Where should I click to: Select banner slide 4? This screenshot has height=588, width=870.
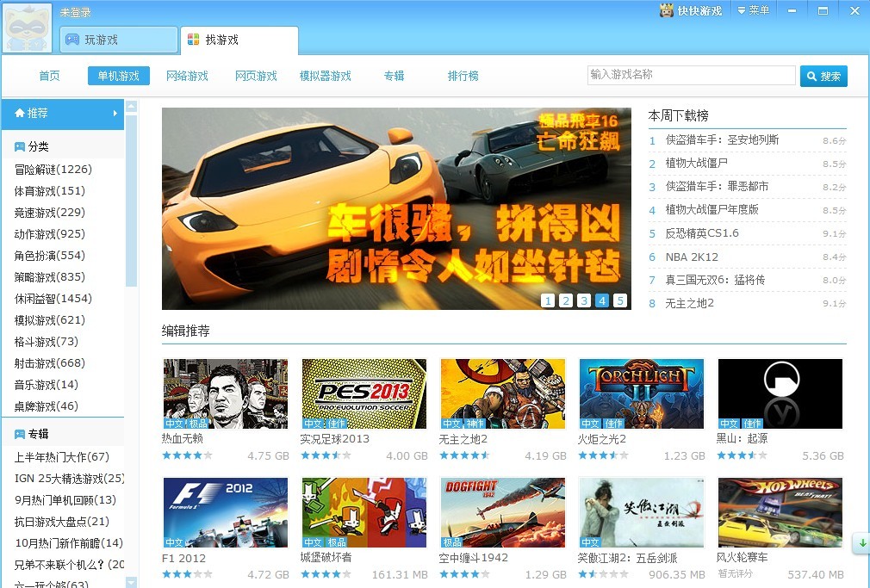click(602, 300)
